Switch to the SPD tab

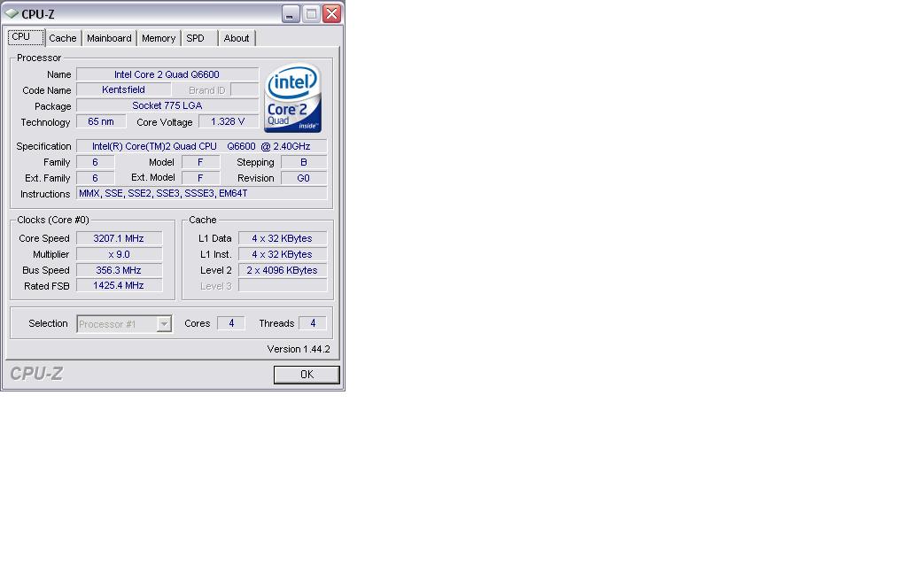(x=199, y=38)
